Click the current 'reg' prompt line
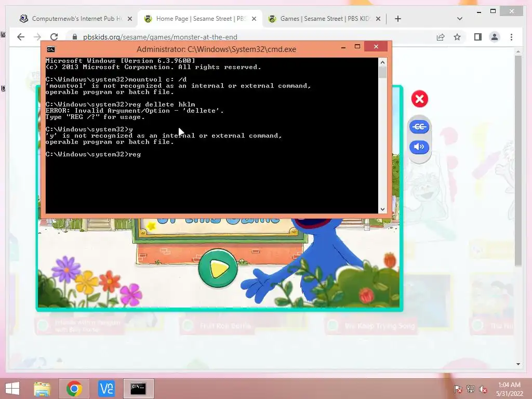This screenshot has width=532, height=399. tap(94, 154)
